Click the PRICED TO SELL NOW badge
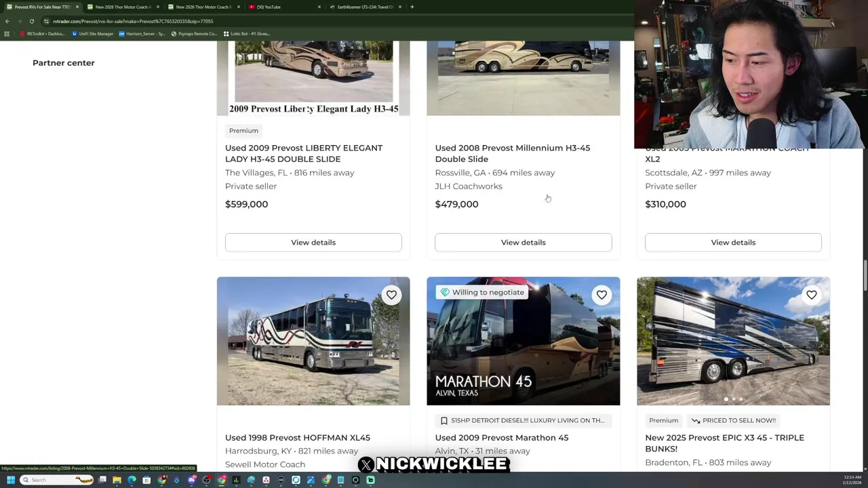The image size is (868, 488). pos(733,420)
